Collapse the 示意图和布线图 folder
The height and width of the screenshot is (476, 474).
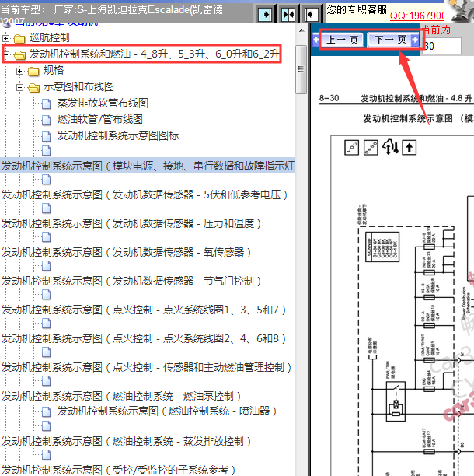[19, 87]
